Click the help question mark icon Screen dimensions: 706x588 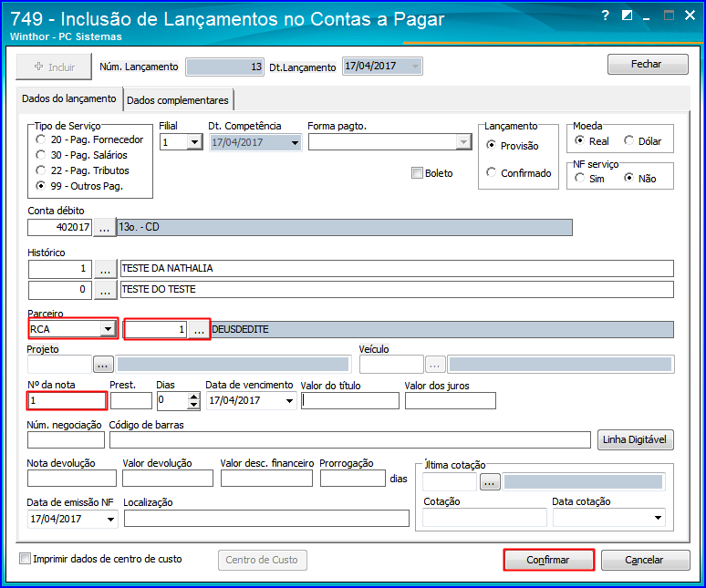click(606, 15)
